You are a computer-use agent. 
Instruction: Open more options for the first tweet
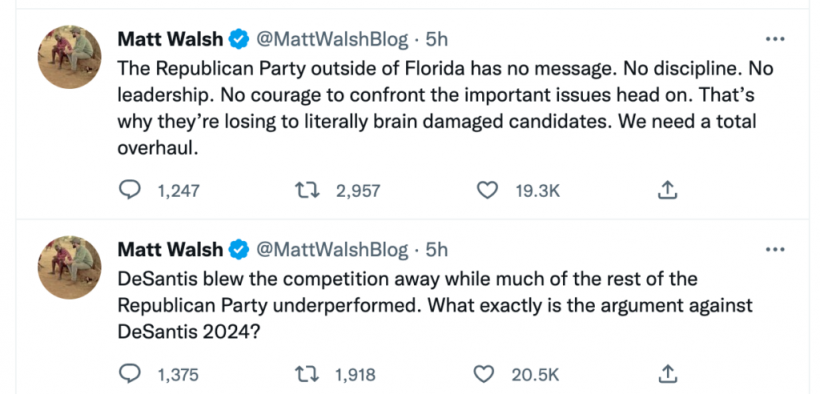click(775, 39)
